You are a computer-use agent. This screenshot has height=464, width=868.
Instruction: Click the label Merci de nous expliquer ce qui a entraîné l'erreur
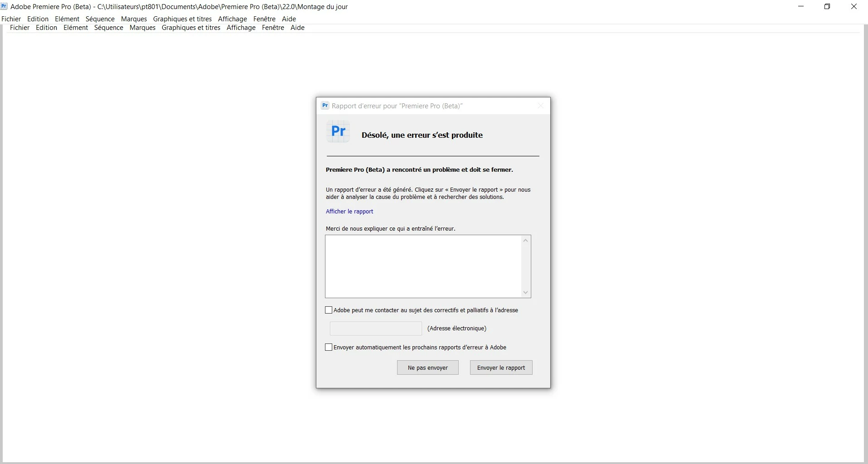[391, 229]
